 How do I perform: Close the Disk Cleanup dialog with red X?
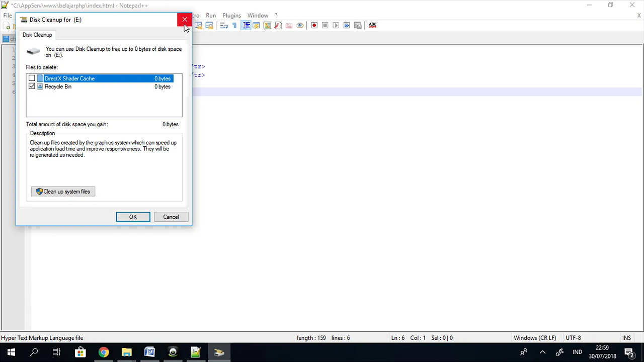tap(185, 20)
